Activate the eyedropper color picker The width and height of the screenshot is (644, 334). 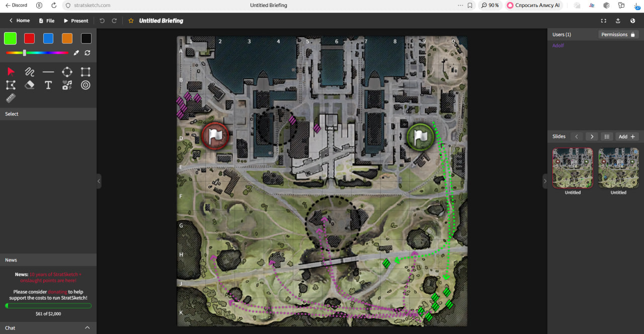point(76,52)
